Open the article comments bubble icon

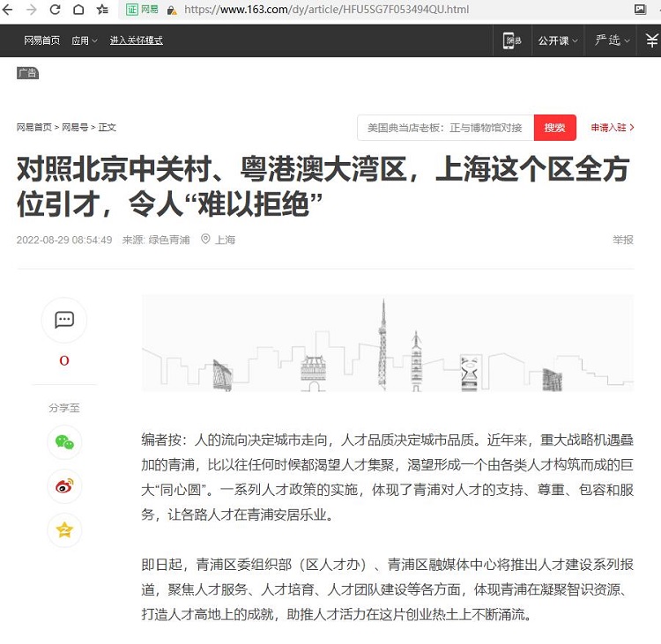click(64, 320)
